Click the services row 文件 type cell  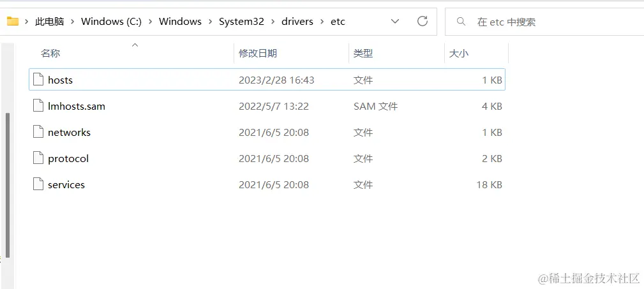363,185
